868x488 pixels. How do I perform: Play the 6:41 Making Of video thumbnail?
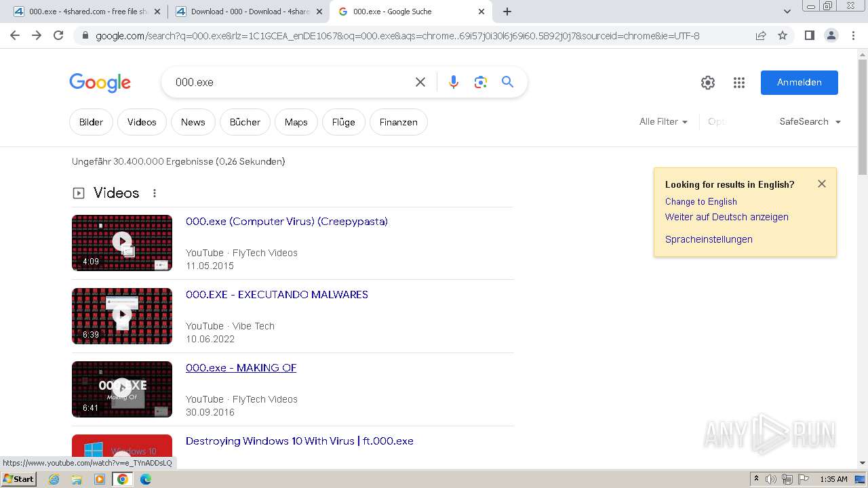122,389
